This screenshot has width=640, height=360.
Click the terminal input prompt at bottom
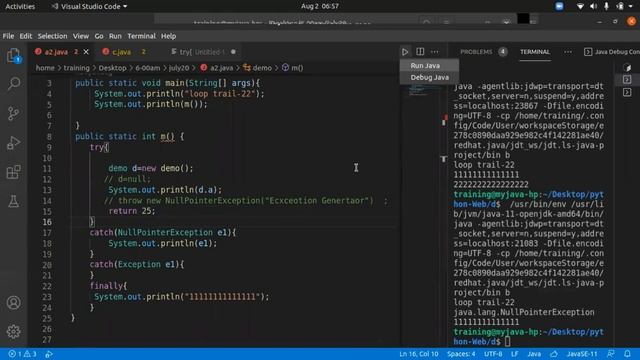click(x=508, y=342)
